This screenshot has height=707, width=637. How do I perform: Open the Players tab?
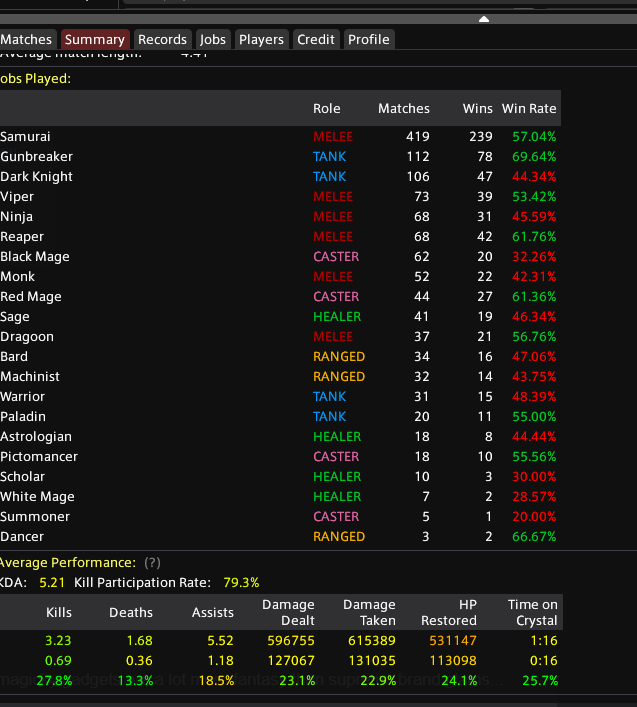click(x=261, y=39)
